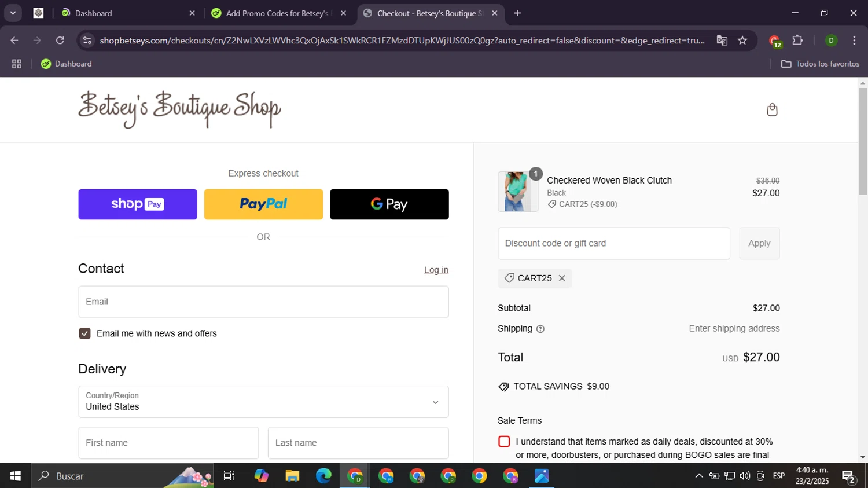Image resolution: width=868 pixels, height=488 pixels.
Task: Bookmark this page with the star icon
Action: (742, 41)
